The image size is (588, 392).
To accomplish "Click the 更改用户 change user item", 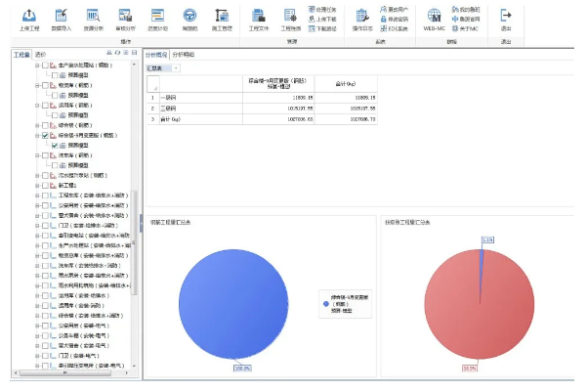I will (x=395, y=9).
